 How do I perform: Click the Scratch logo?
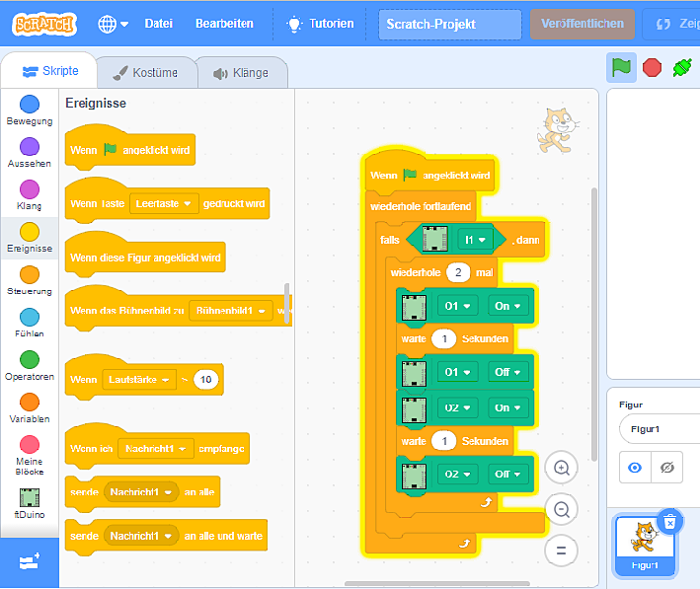pyautogui.click(x=43, y=24)
